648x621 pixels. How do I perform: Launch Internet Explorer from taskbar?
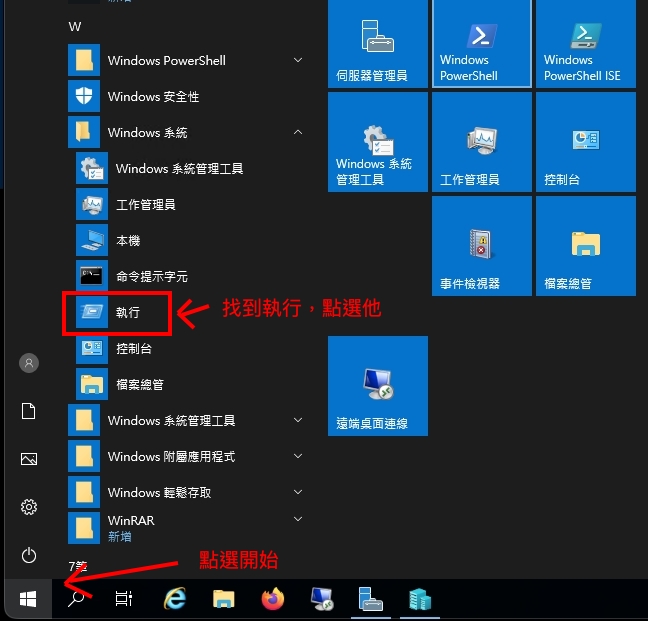coord(176,598)
